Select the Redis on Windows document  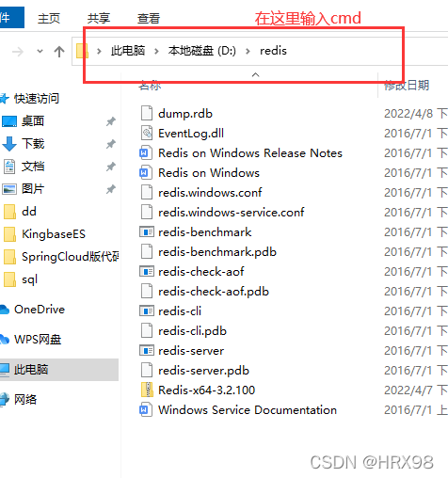pos(209,172)
